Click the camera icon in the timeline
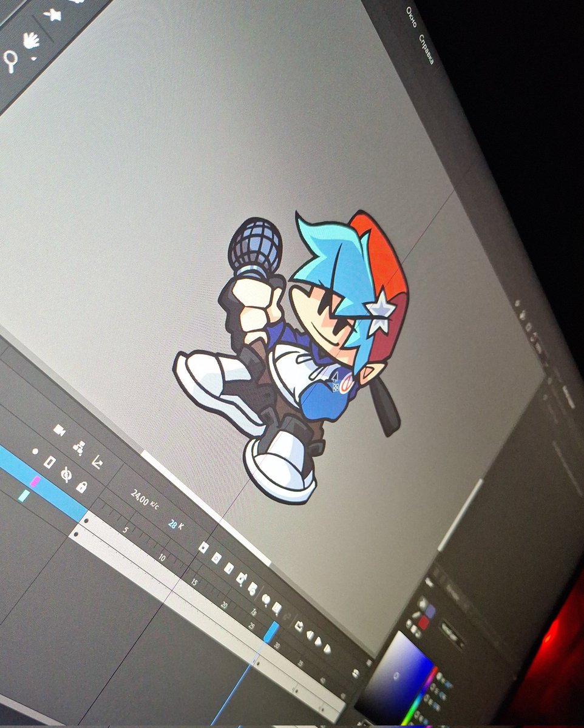The image size is (584, 728). pyautogui.click(x=59, y=430)
